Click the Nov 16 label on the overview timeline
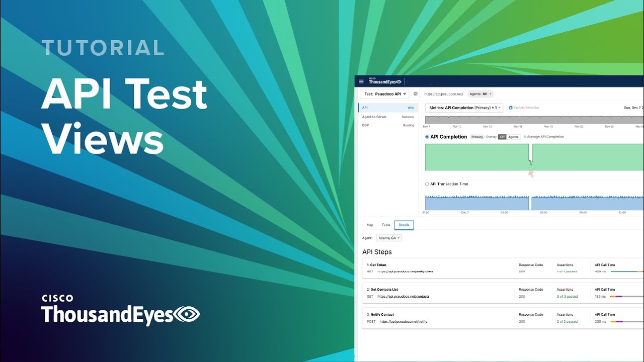This screenshot has width=644, height=362. pos(518,127)
